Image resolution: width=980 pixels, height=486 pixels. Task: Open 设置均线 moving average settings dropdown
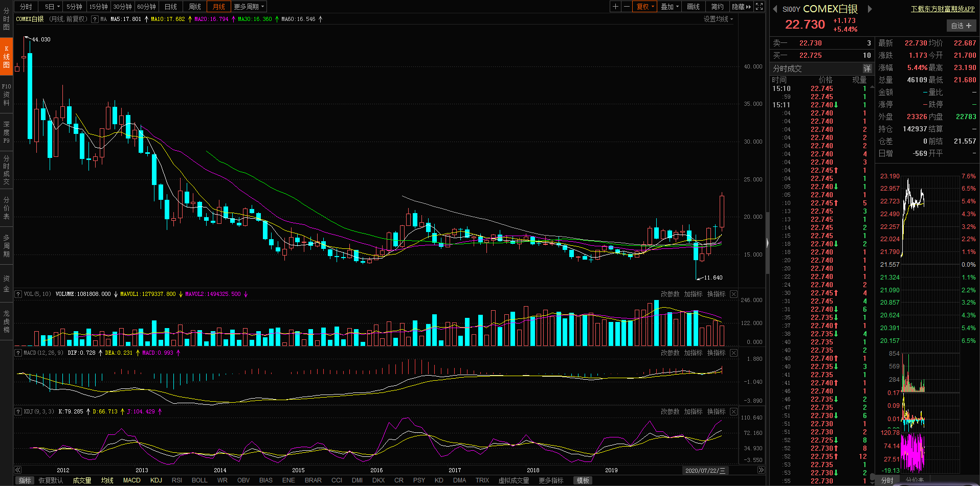pyautogui.click(x=718, y=19)
